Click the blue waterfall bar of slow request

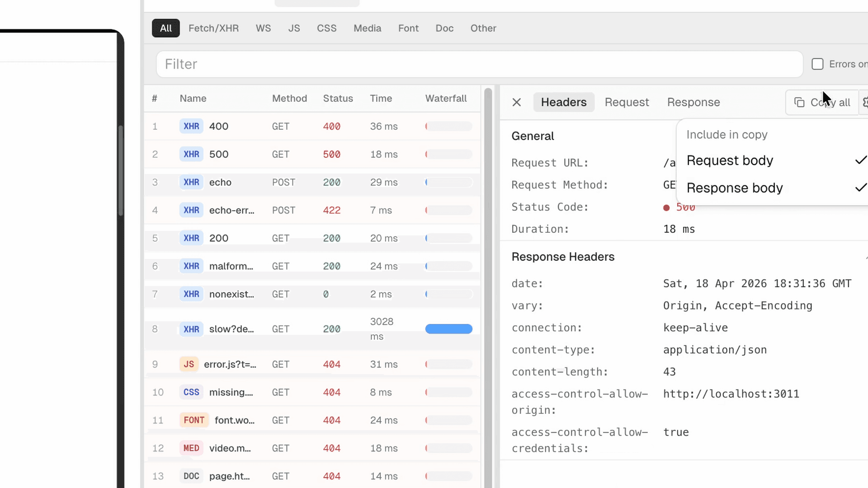[449, 328]
